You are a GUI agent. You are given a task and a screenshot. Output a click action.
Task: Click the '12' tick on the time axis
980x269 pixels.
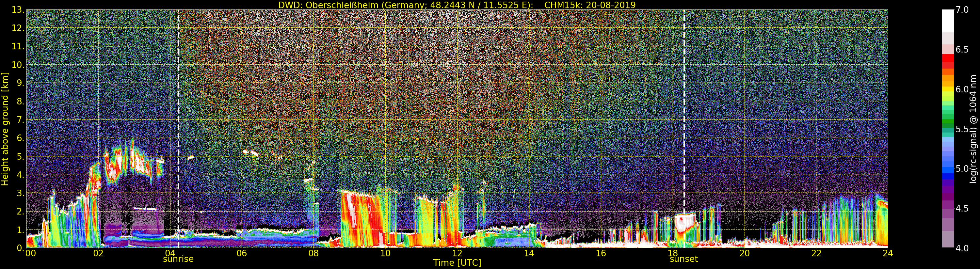click(457, 253)
